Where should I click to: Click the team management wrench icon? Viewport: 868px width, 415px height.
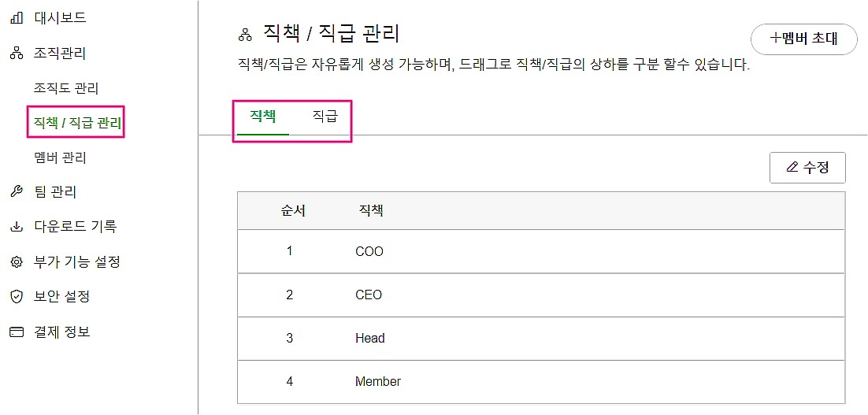(x=16, y=192)
